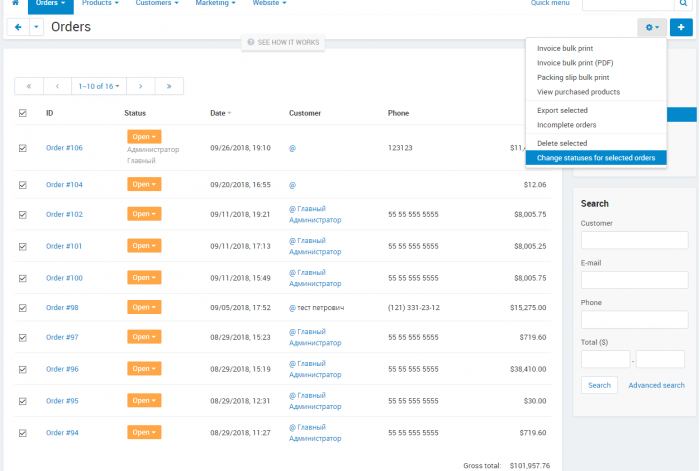Image resolution: width=700 pixels, height=471 pixels.
Task: Go to last page of orders
Action: pos(169,86)
